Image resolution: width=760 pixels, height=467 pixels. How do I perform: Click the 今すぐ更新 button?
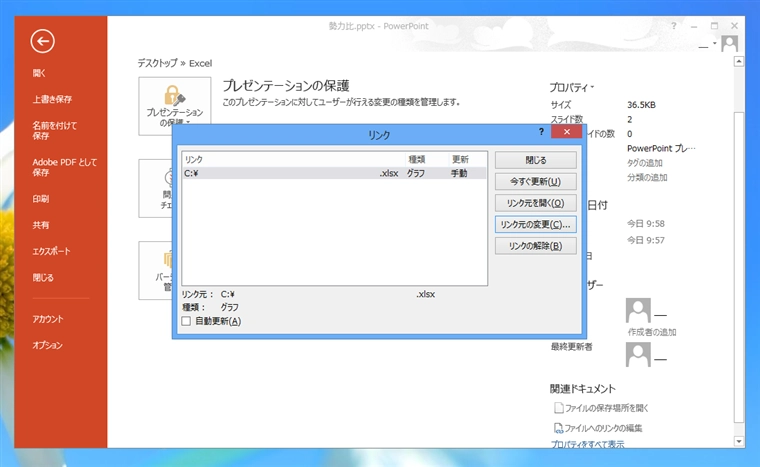(x=536, y=181)
